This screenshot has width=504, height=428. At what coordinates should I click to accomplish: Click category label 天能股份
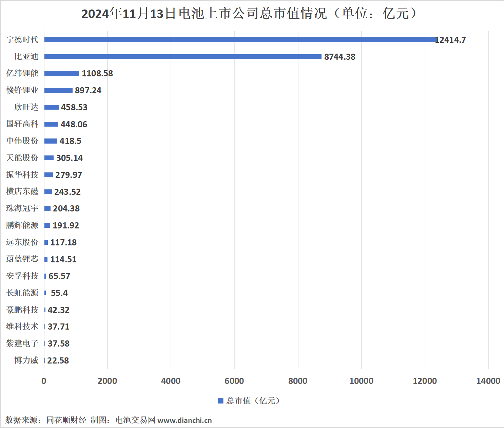22,157
